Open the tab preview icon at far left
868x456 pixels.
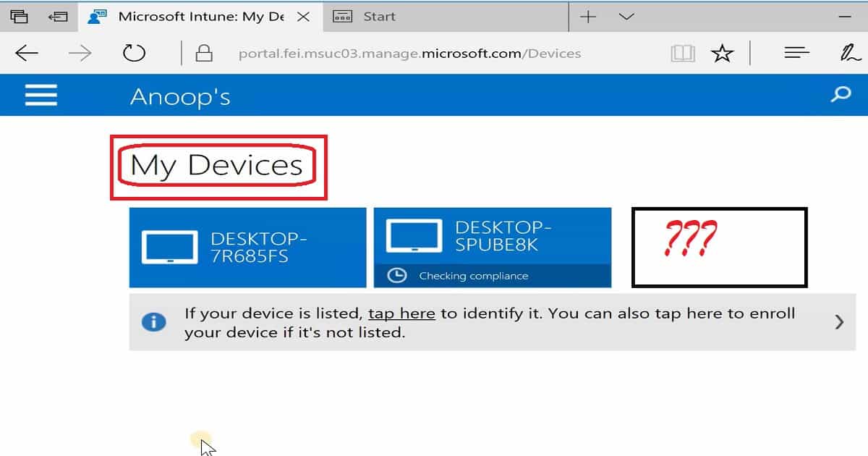[19, 17]
